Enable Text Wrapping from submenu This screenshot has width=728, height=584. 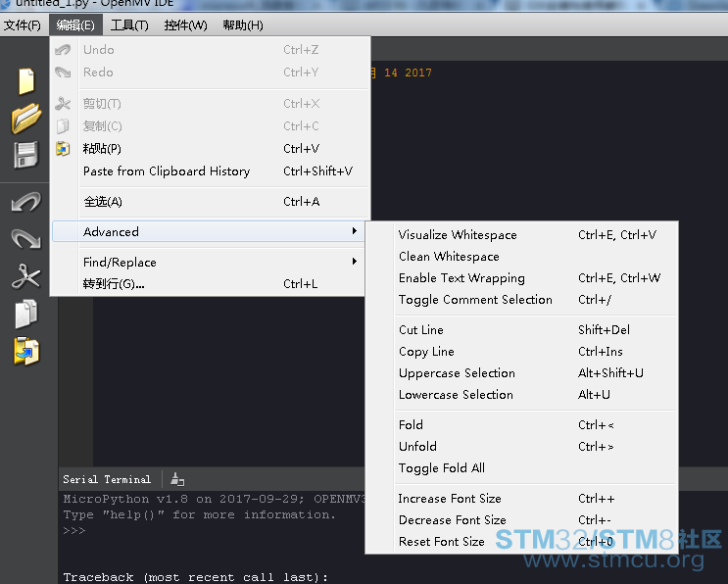461,278
